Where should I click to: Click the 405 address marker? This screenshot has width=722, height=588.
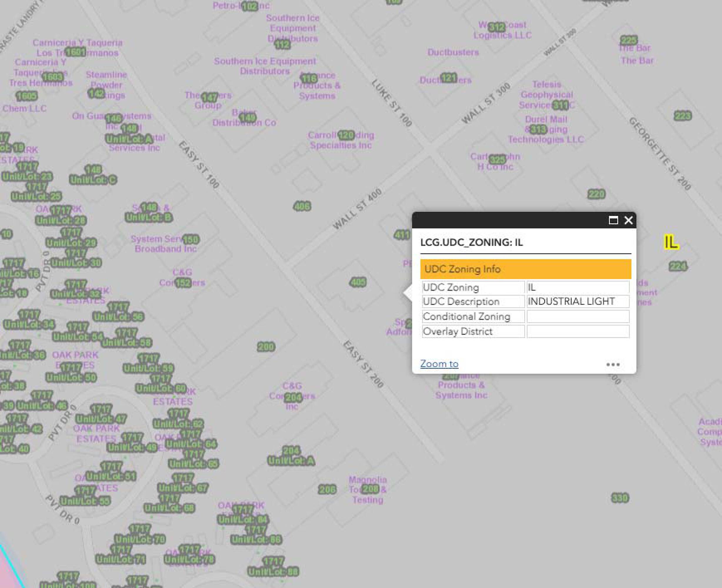pyautogui.click(x=358, y=282)
